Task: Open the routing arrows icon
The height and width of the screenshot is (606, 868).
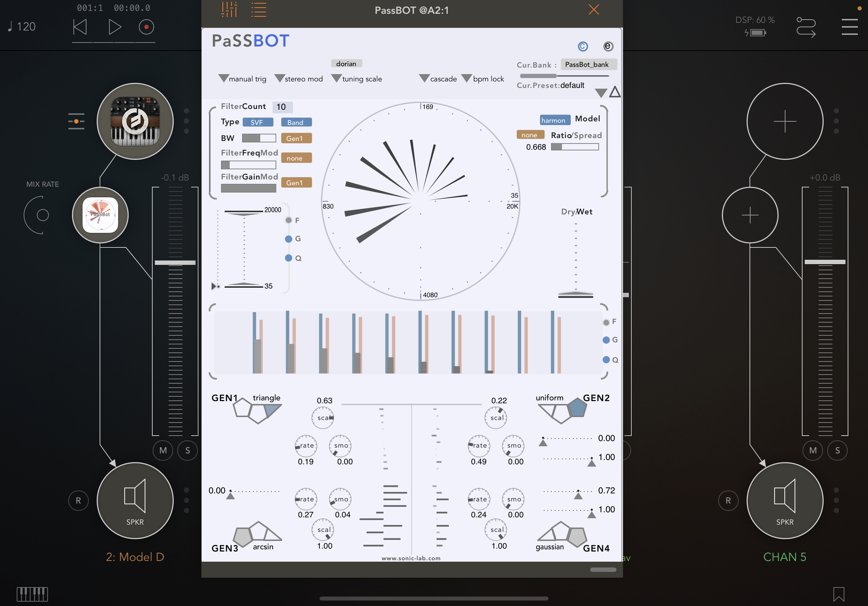Action: tap(805, 27)
